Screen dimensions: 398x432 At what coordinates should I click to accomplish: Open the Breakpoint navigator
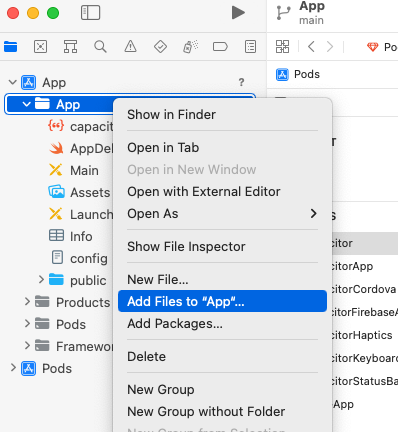pyautogui.click(x=220, y=47)
